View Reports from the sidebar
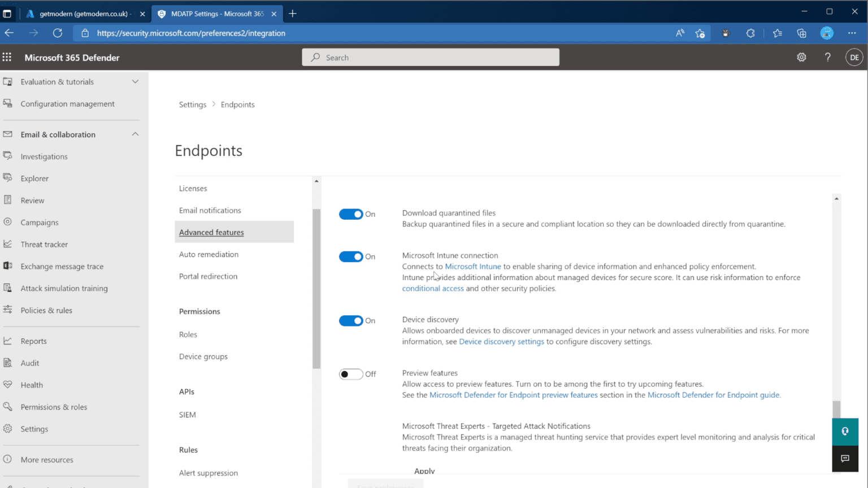The image size is (868, 488). click(32, 341)
